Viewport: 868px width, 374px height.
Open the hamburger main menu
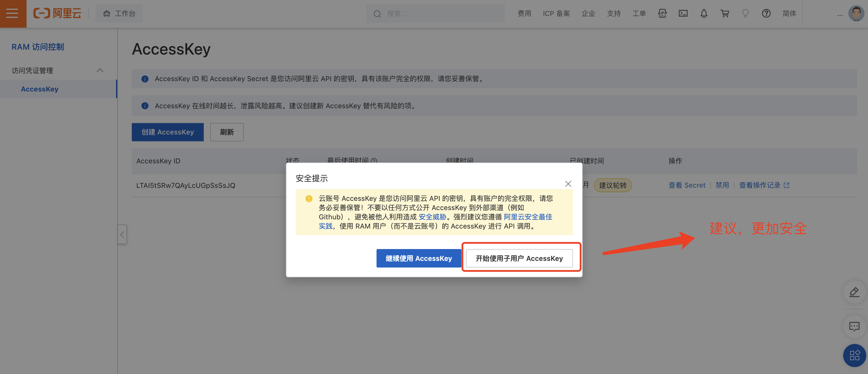[x=12, y=14]
